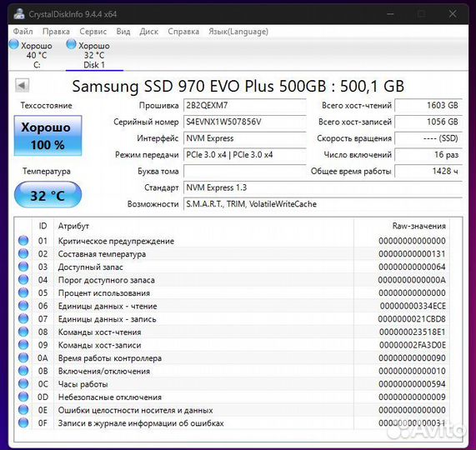Click status orb for Команды хост-чтения row

tap(23, 332)
